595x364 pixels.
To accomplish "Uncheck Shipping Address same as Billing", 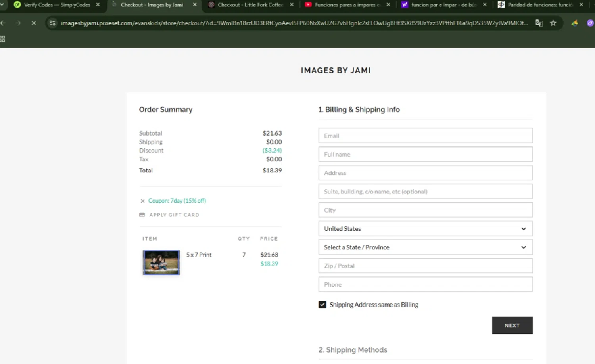I will (x=322, y=305).
